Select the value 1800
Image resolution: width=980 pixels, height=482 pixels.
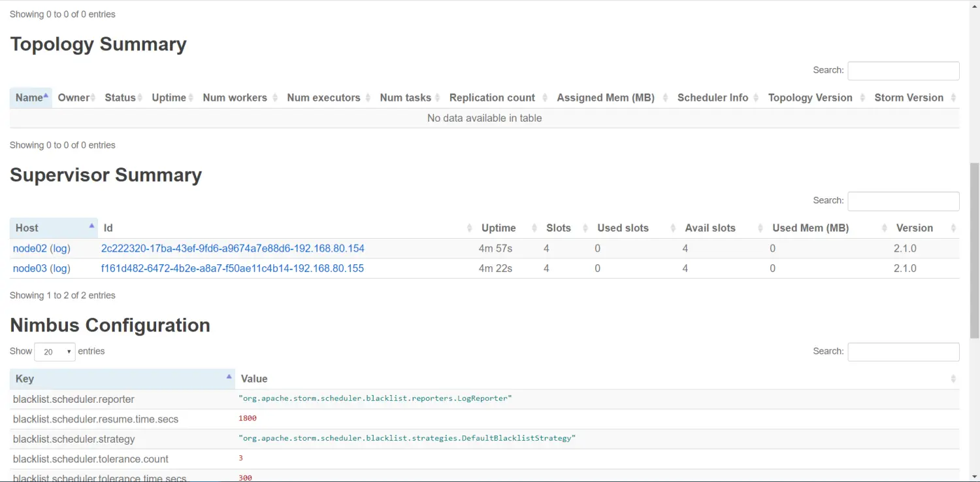pos(248,419)
